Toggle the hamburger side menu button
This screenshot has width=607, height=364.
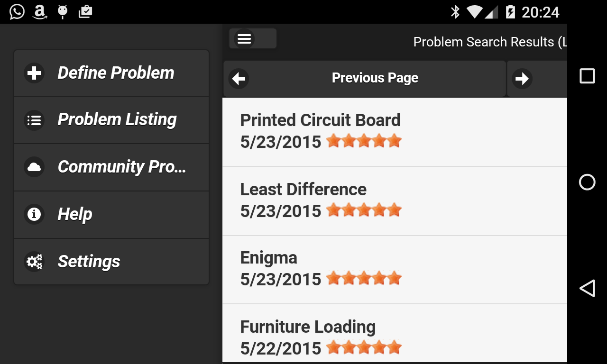point(245,39)
